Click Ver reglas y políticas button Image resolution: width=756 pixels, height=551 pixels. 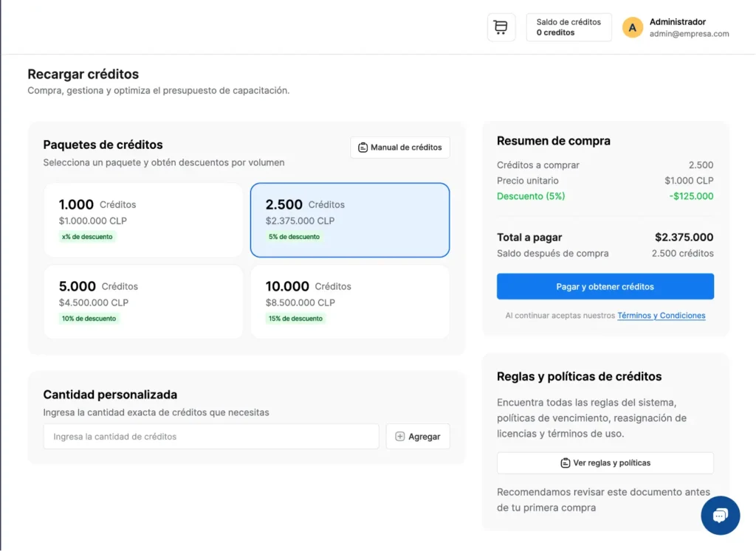pos(605,463)
